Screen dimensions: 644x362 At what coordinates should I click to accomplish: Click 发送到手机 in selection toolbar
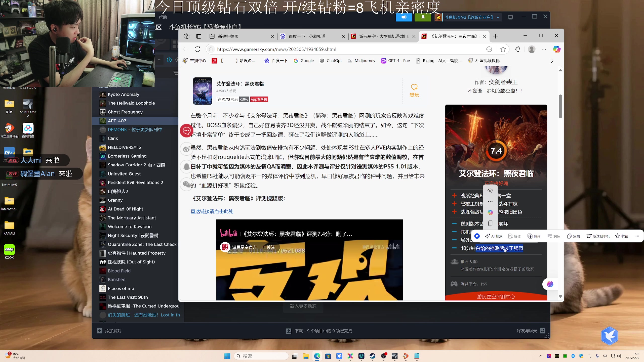[x=598, y=236]
